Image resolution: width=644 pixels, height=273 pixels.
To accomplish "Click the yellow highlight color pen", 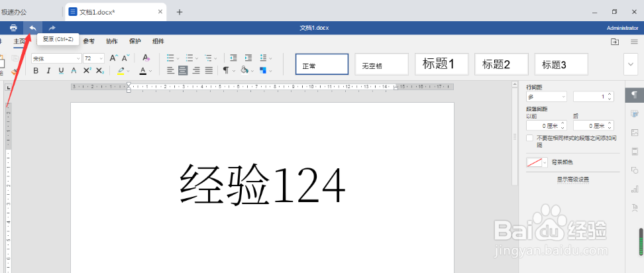I will pos(121,71).
